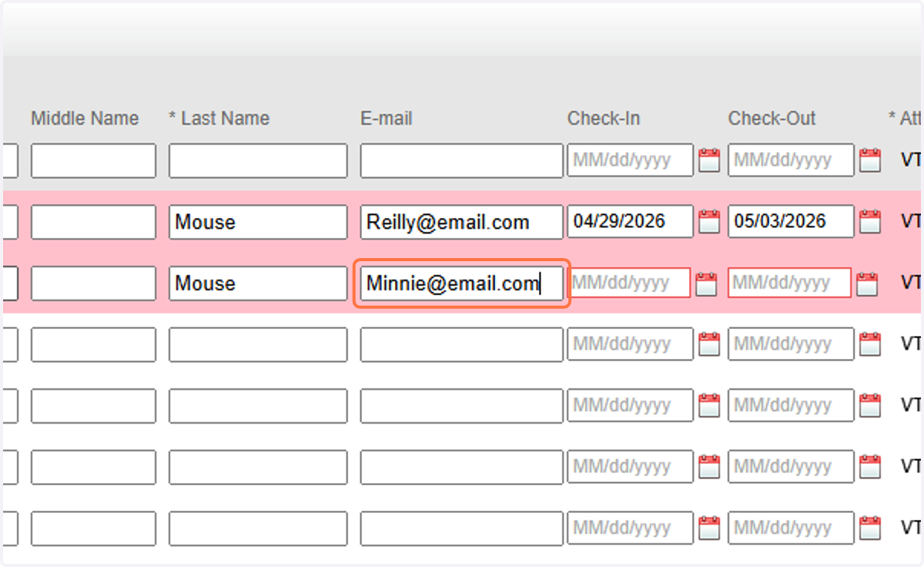Click the Middle Name column header

coord(85,119)
